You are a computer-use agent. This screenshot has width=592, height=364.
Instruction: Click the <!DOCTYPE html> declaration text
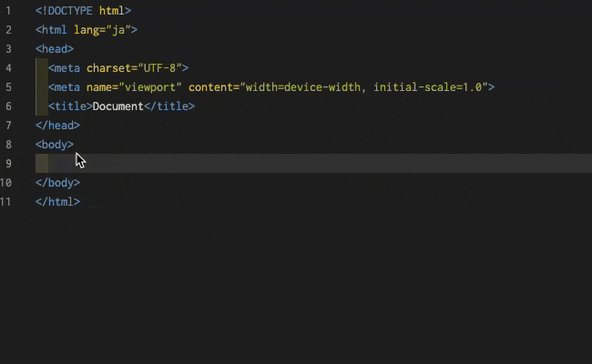tap(84, 11)
